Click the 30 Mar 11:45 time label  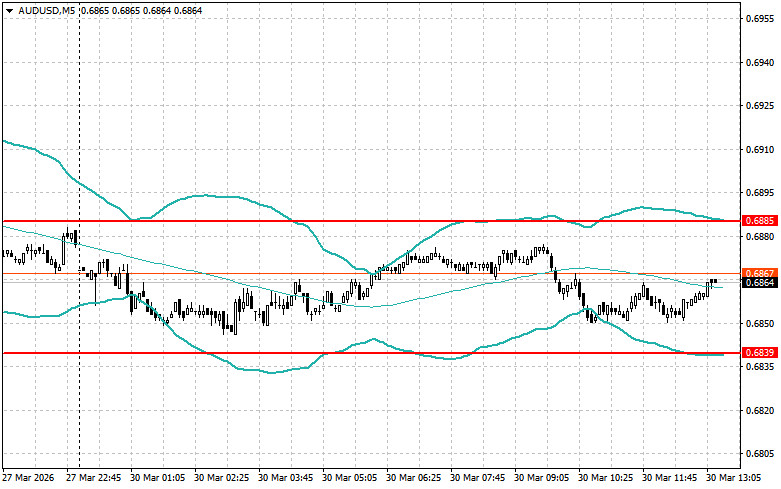click(669, 478)
